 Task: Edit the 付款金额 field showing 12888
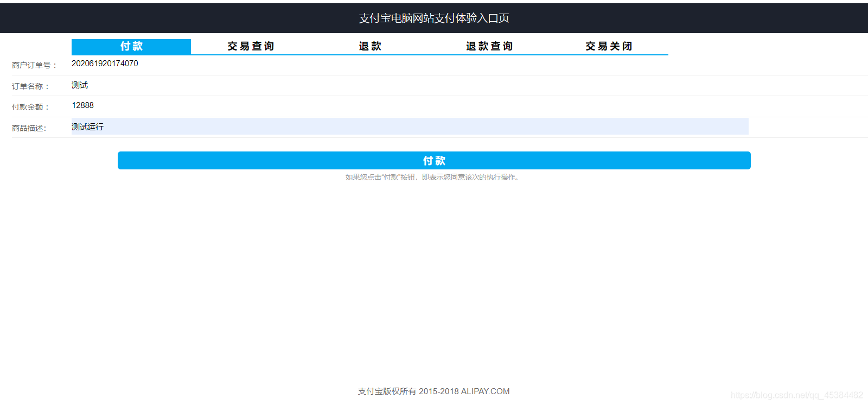(410, 105)
